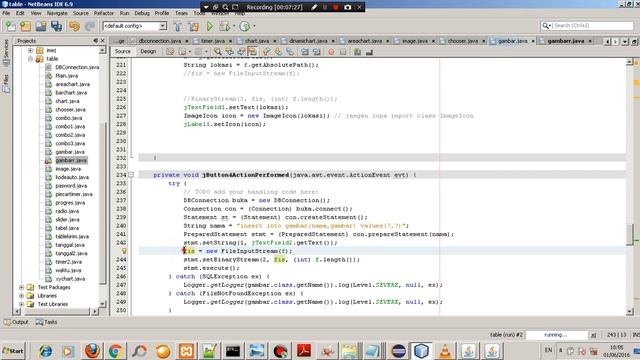Open the File menu

point(6,13)
